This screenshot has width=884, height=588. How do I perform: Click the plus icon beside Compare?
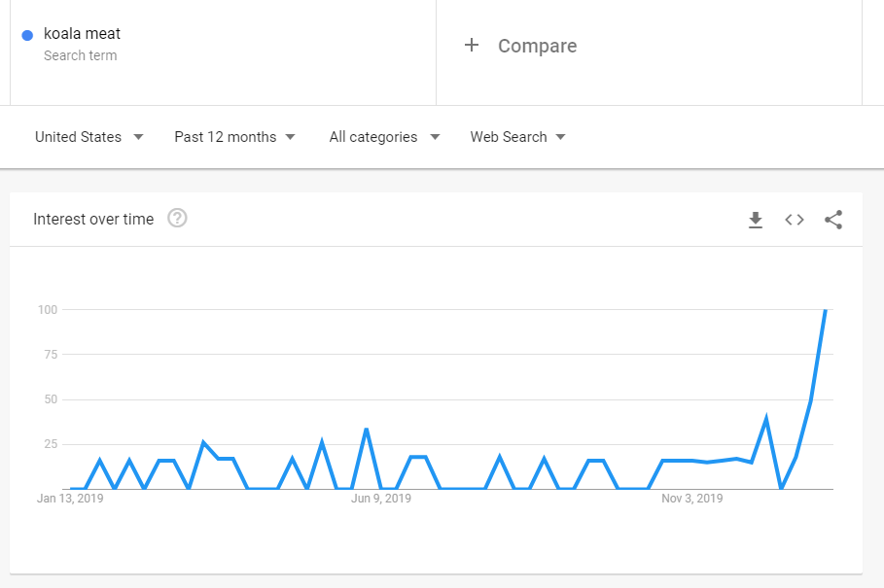pos(472,45)
